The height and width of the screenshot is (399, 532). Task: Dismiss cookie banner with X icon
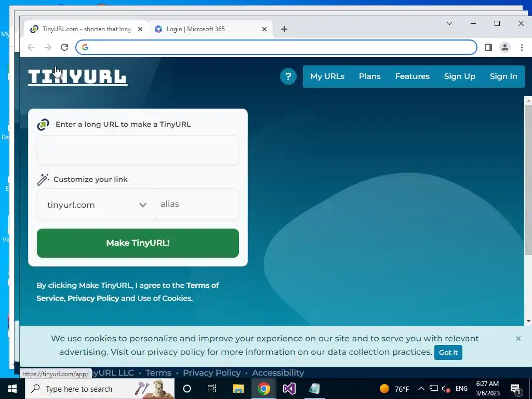(518, 338)
